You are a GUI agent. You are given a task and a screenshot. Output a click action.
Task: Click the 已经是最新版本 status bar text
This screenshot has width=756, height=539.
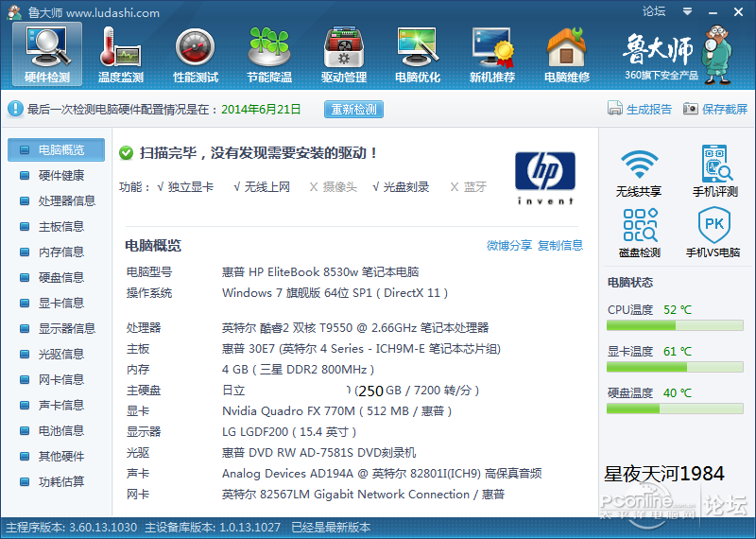[x=331, y=528]
